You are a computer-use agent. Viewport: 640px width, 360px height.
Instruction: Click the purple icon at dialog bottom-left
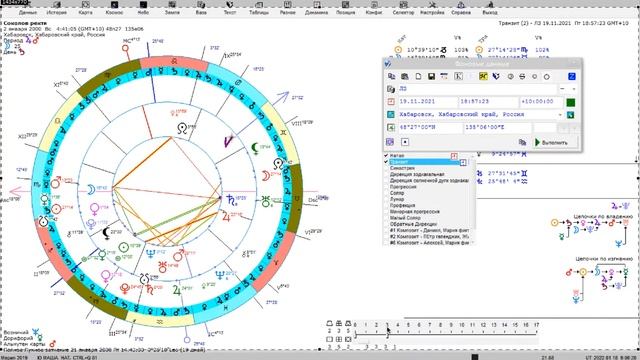click(390, 142)
